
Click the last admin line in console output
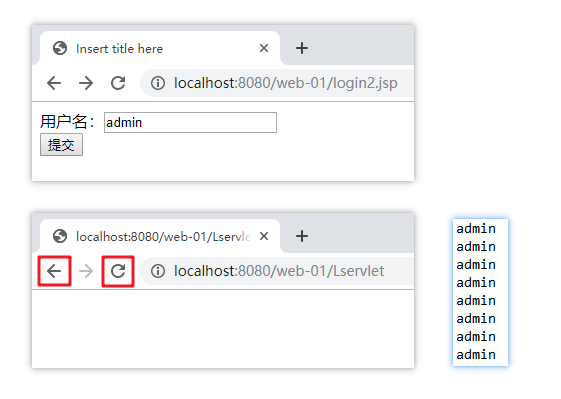click(x=476, y=354)
